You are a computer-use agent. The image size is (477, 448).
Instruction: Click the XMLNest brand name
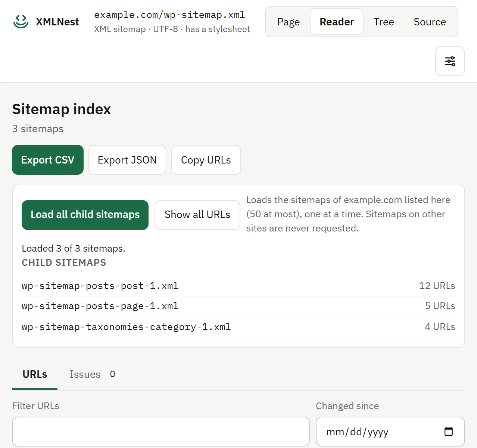(57, 22)
